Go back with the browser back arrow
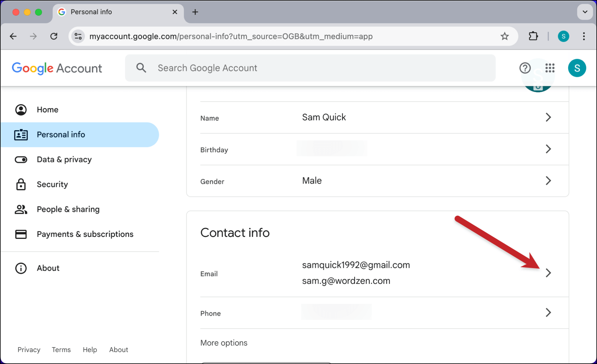 pyautogui.click(x=13, y=36)
